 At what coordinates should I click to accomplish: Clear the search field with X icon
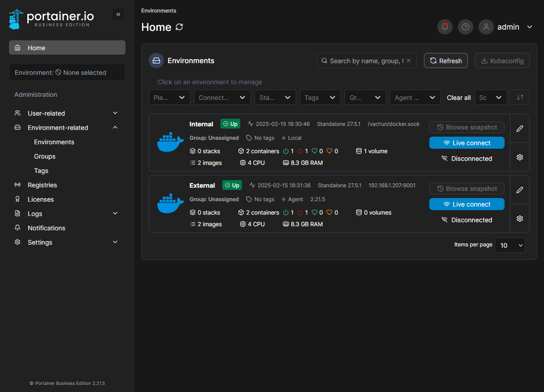(409, 60)
